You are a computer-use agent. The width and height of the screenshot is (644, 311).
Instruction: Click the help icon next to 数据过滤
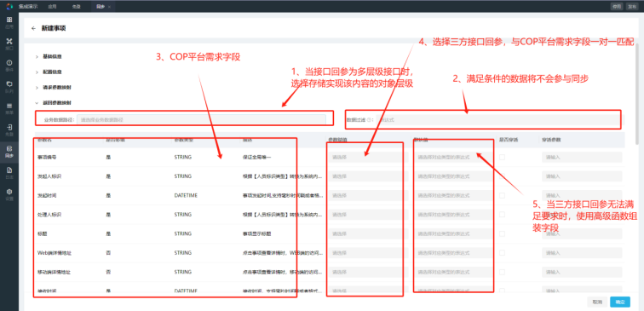[x=369, y=120]
